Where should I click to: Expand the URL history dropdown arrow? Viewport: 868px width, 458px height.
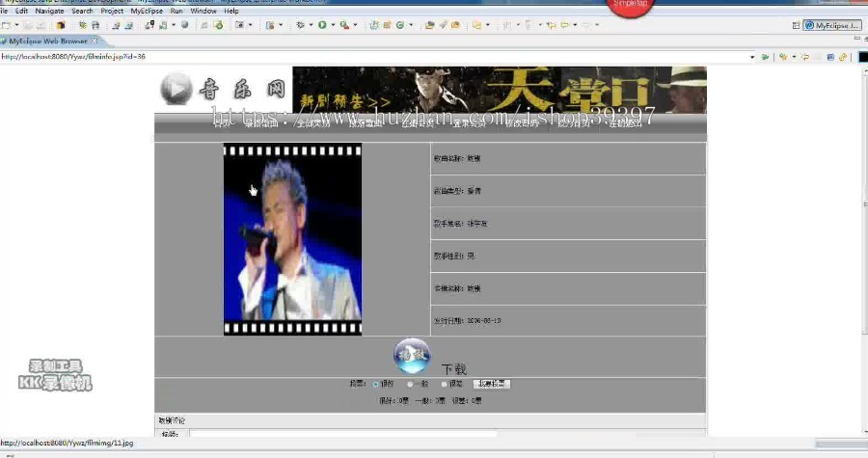click(751, 57)
